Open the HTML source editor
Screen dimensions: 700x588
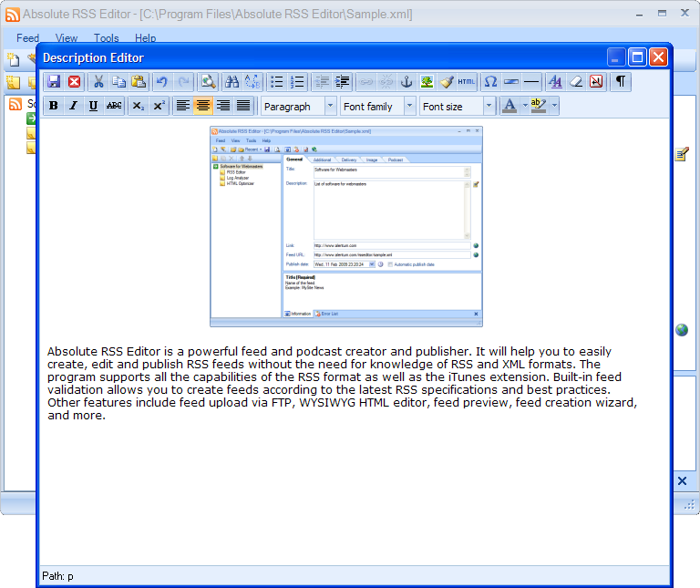click(467, 82)
